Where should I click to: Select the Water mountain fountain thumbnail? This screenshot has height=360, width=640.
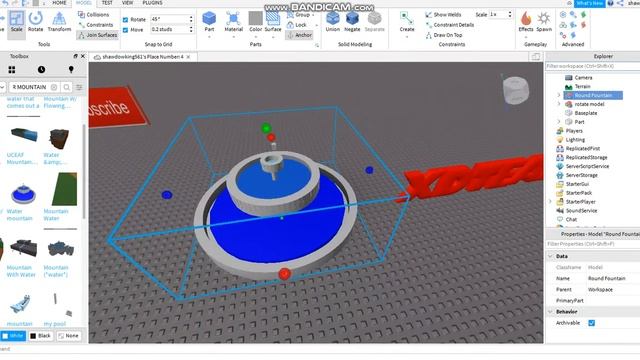pyautogui.click(x=23, y=194)
